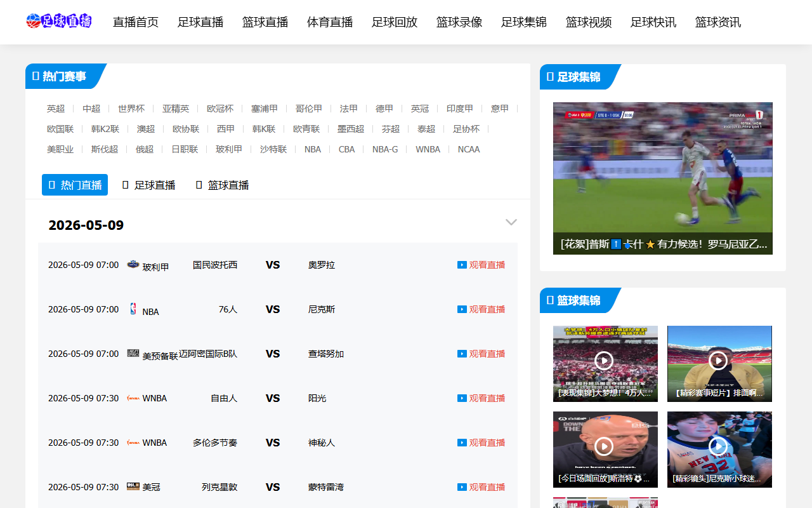Choose the 沙特联 league link

[x=273, y=149]
